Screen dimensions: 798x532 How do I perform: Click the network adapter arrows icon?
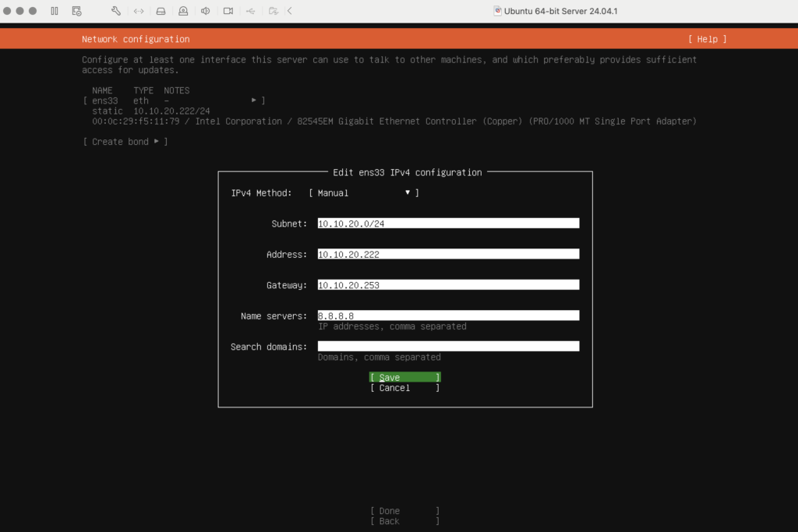click(139, 11)
